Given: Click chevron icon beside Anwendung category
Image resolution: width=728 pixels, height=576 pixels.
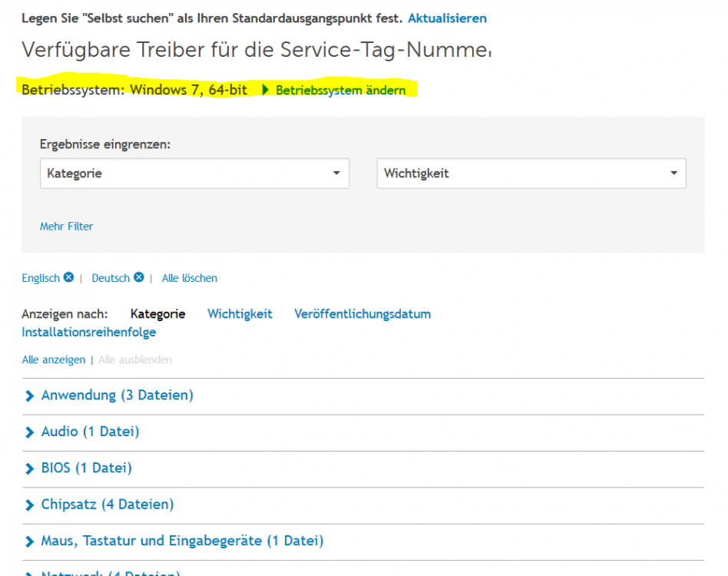Looking at the screenshot, I should point(30,396).
